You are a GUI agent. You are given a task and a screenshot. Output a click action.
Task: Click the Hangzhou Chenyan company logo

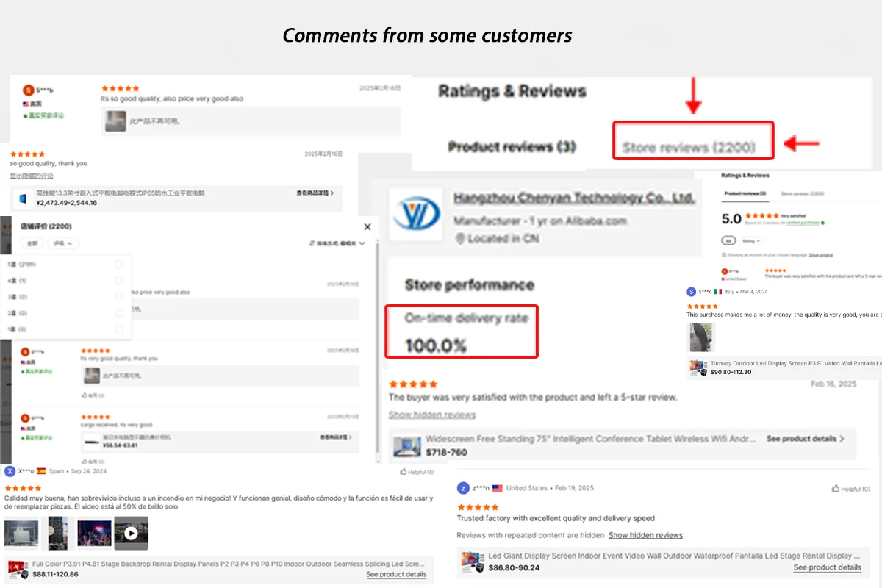click(415, 214)
